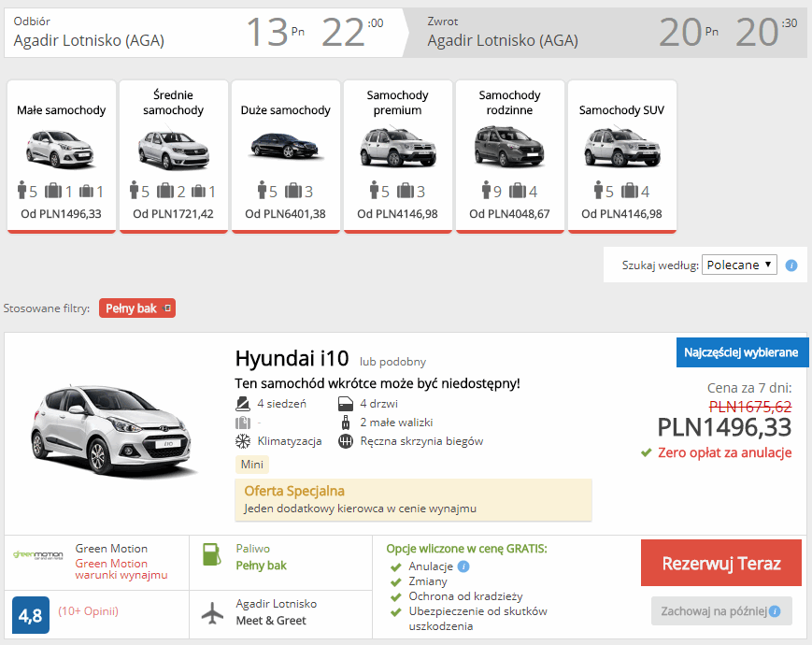Click the price PLN1496,33 for 7 days
The height and width of the screenshot is (645, 812).
pos(724,427)
